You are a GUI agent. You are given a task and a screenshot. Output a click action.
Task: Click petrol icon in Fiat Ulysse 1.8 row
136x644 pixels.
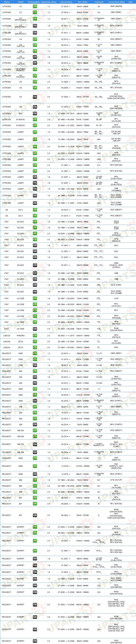35,298
